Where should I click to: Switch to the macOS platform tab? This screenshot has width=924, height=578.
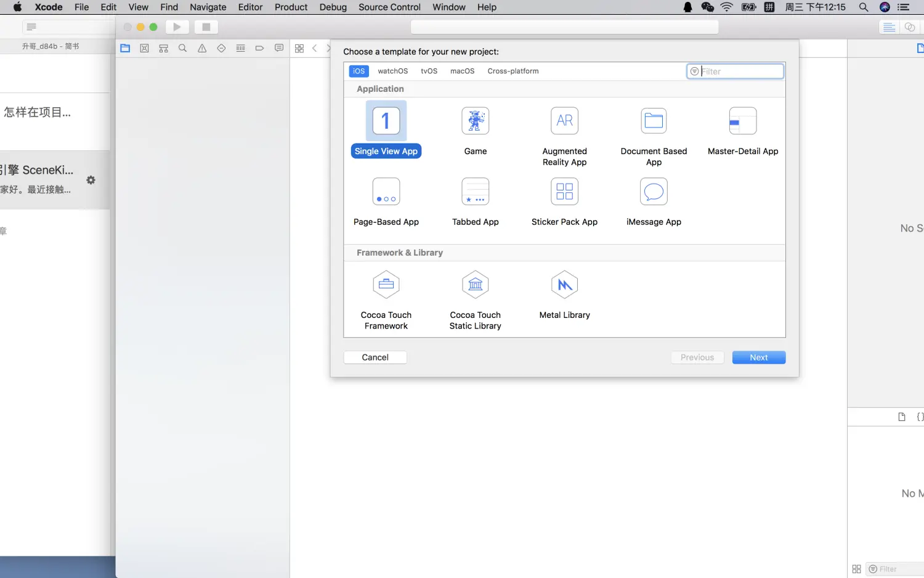pos(462,71)
